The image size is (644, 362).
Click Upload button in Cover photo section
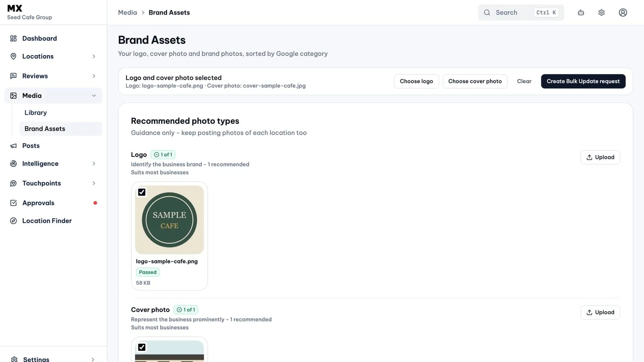[600, 313]
